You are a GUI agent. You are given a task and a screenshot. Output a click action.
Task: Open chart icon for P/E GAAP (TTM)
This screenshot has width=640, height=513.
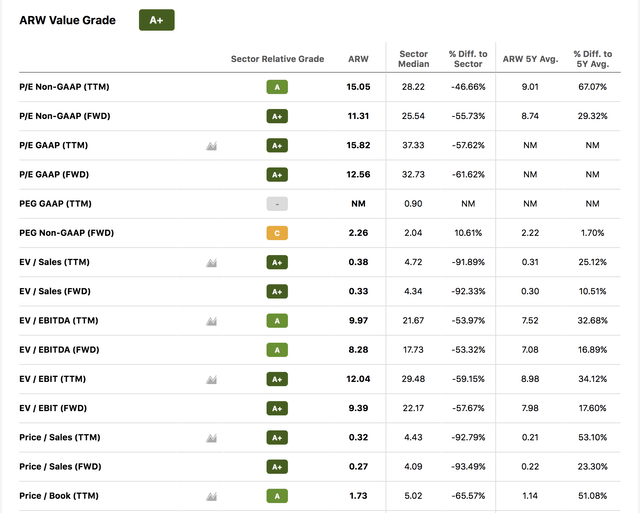click(211, 146)
